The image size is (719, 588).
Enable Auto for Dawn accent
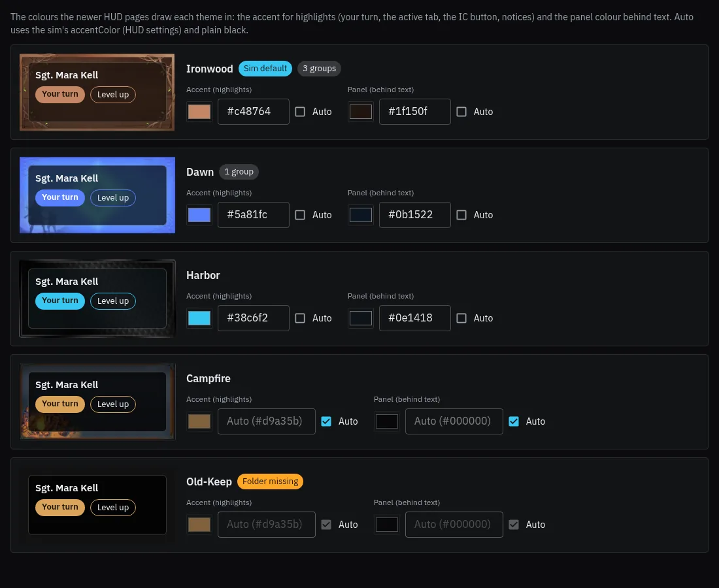(300, 215)
